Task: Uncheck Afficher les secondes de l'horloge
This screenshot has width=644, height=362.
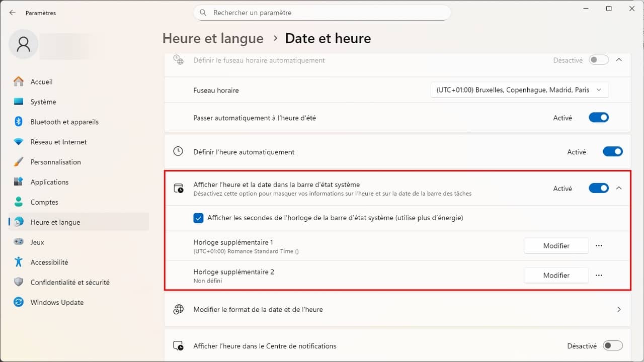Action: coord(198,218)
